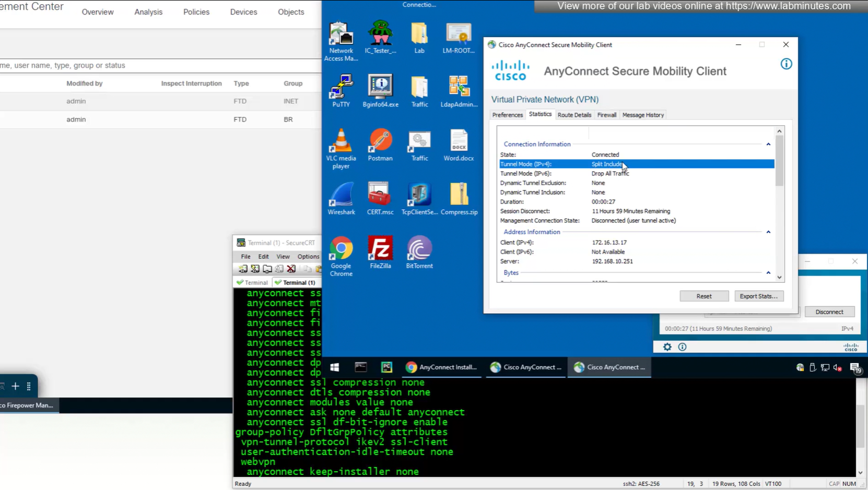Image resolution: width=868 pixels, height=490 pixels.
Task: Collapse the Address Information section
Action: [x=768, y=232]
